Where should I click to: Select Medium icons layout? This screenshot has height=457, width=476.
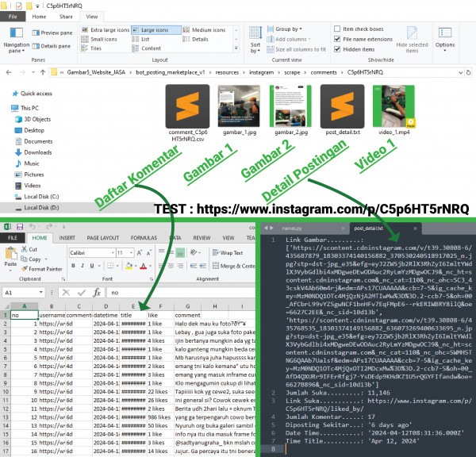click(204, 30)
